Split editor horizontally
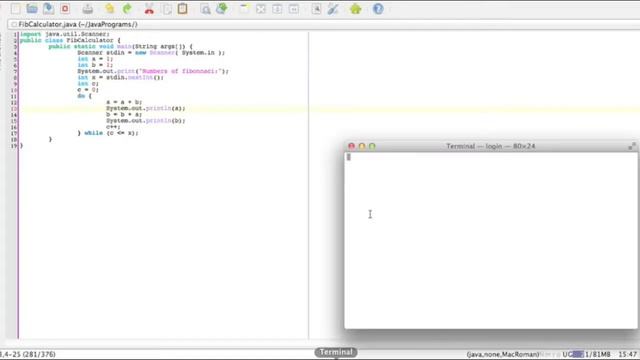The height and width of the screenshot is (360, 640). (x=277, y=9)
